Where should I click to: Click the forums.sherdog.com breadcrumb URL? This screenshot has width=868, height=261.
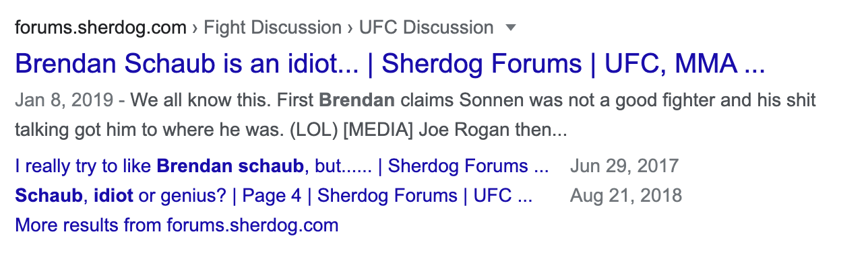coord(100,28)
